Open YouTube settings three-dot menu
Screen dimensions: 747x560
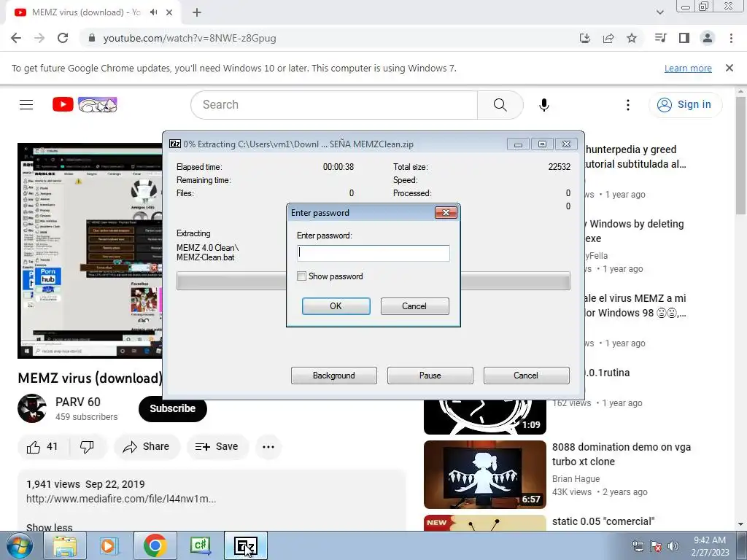[628, 105]
